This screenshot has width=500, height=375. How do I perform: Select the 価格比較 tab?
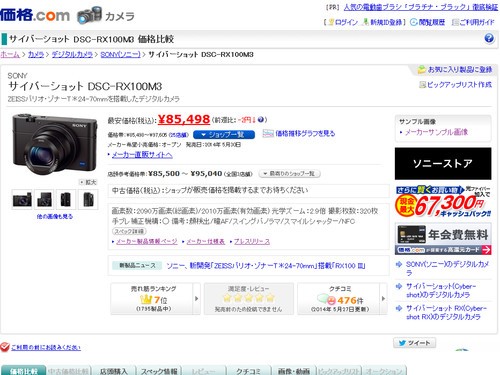coord(23,370)
